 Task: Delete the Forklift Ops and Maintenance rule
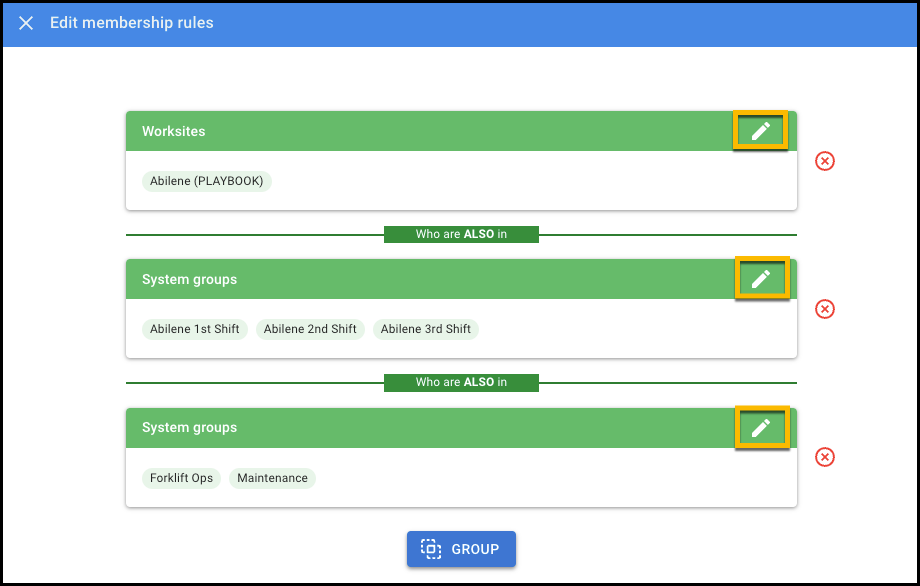pyautogui.click(x=824, y=457)
